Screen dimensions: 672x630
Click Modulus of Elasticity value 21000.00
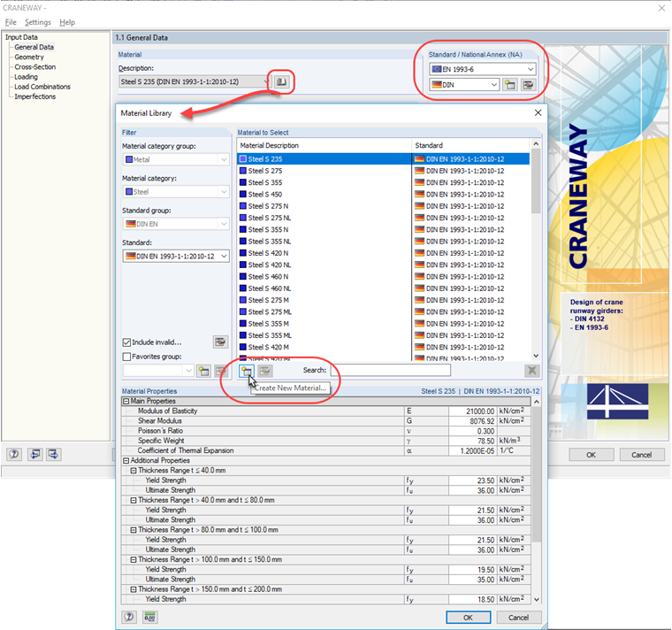click(x=473, y=411)
